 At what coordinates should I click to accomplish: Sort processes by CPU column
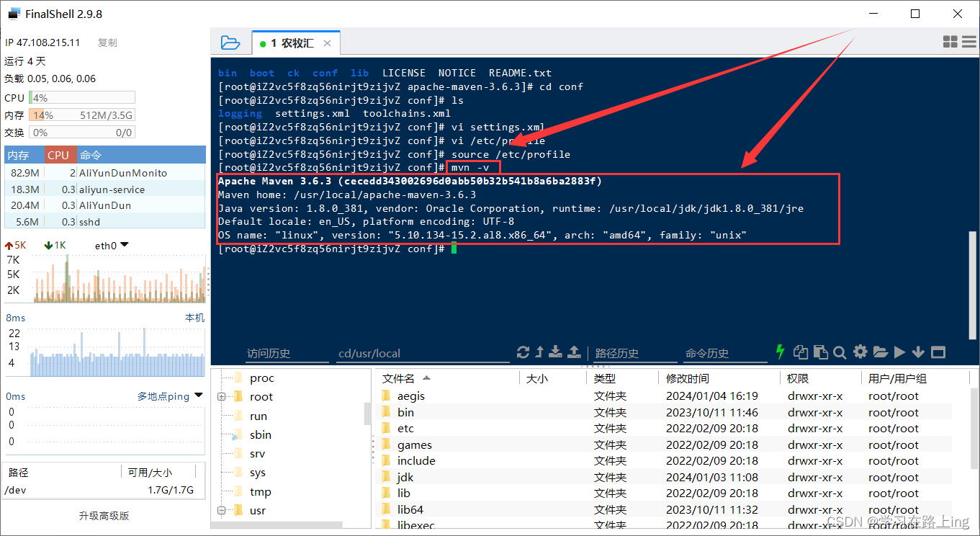point(60,155)
